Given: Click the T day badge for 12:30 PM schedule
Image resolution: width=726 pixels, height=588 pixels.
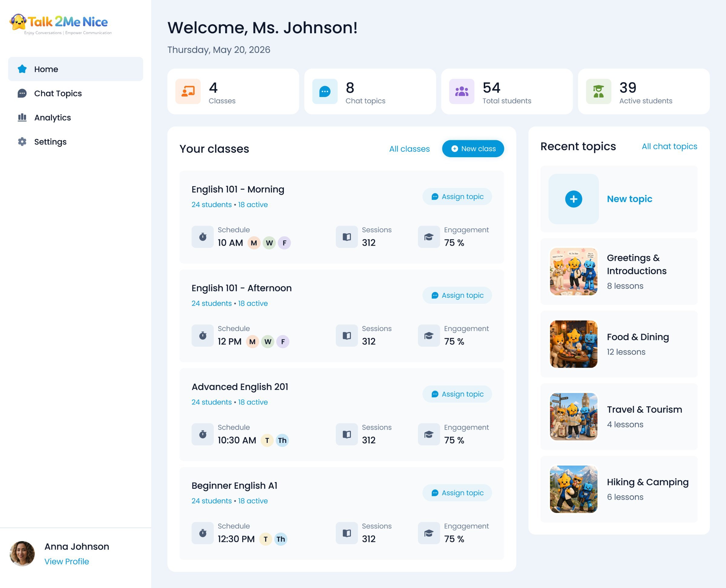Looking at the screenshot, I should [266, 539].
